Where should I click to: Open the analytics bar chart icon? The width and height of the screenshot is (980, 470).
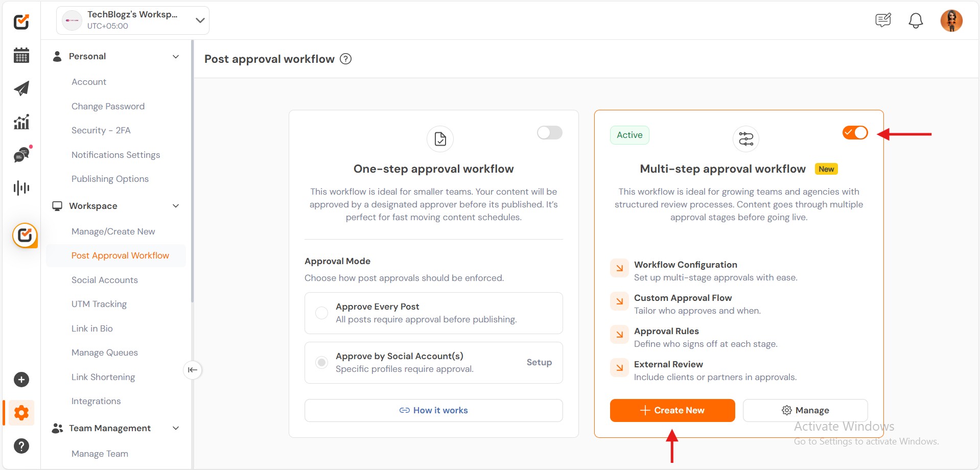(x=21, y=122)
